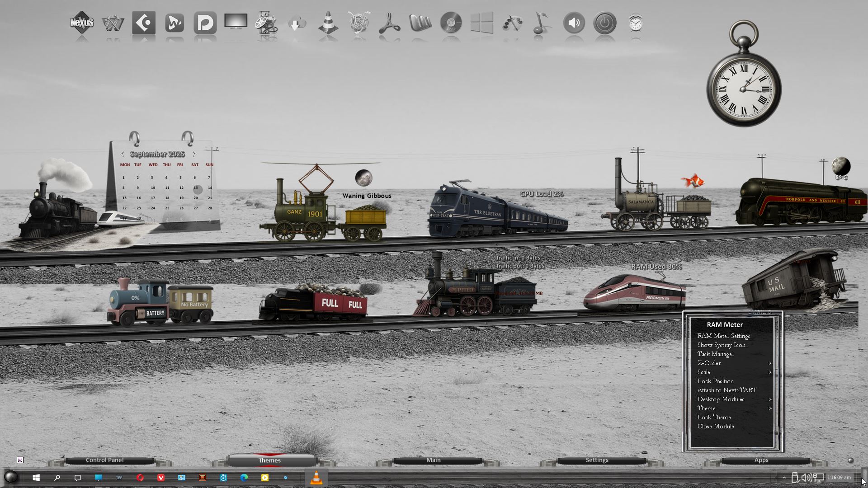Launch VLC from the top dock
This screenshot has width=868, height=488.
click(x=328, y=23)
